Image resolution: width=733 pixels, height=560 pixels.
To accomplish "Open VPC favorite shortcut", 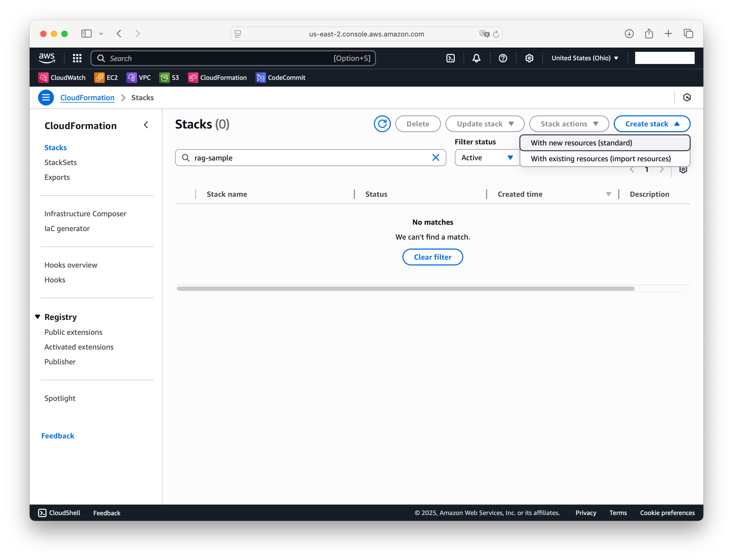I will (x=139, y=78).
